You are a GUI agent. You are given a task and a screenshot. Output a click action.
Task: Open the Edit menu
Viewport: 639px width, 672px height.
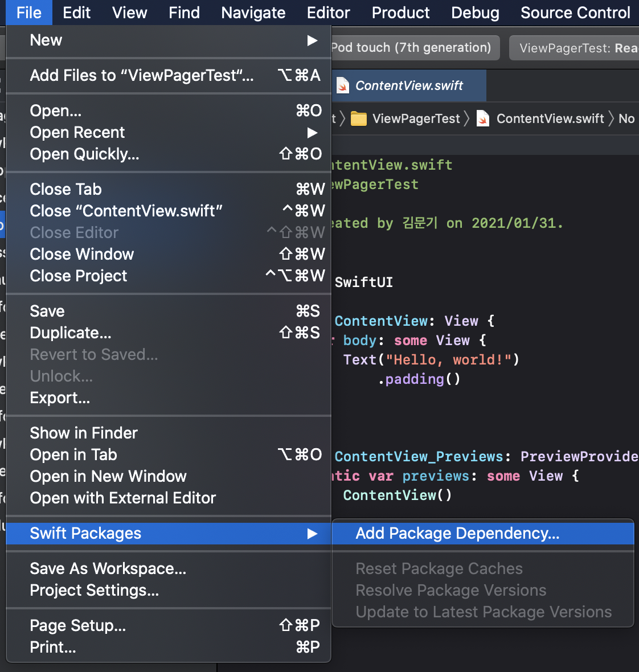[x=76, y=13]
